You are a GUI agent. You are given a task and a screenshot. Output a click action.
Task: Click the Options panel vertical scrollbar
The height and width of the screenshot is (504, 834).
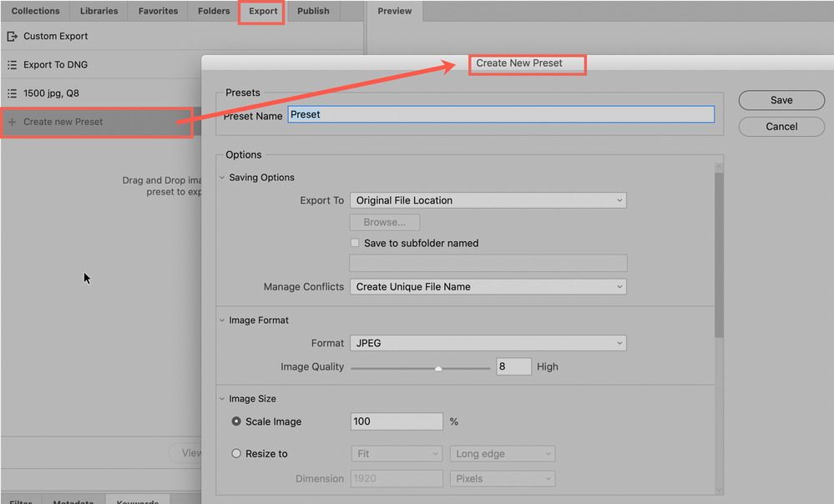click(719, 255)
